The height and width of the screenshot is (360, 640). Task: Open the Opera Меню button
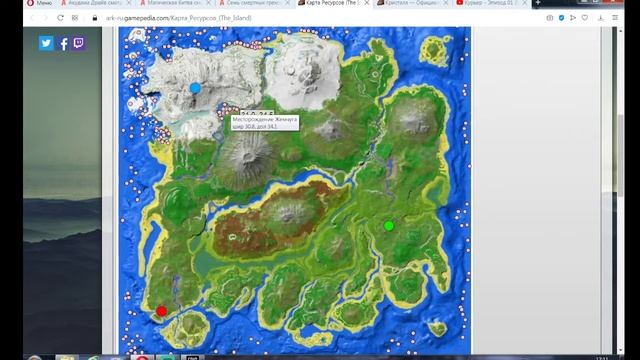40,3
